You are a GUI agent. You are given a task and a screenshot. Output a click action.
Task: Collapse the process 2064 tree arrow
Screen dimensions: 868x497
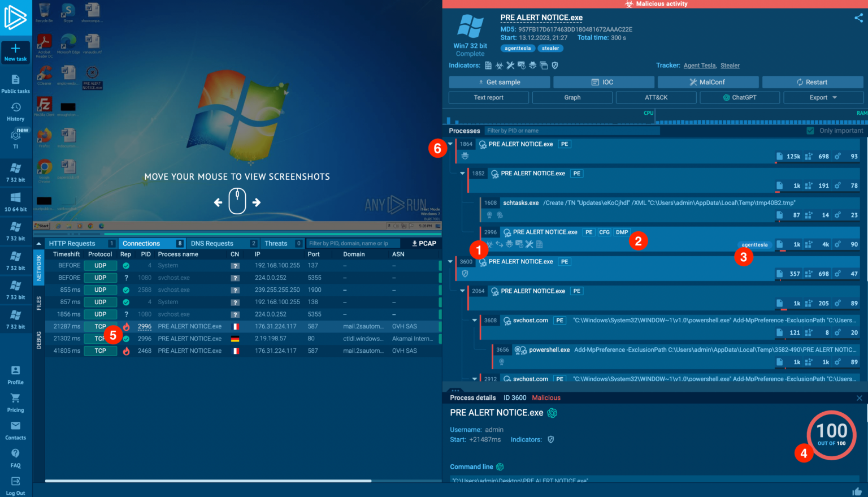point(462,291)
